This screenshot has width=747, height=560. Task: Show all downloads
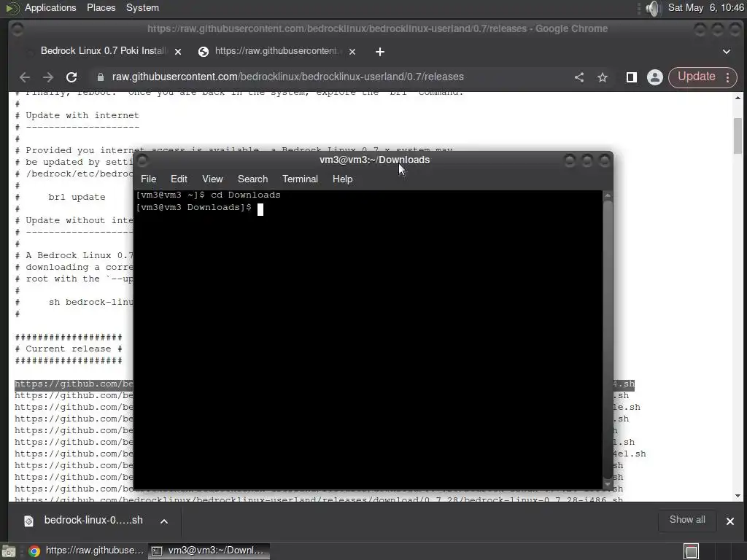(x=687, y=520)
